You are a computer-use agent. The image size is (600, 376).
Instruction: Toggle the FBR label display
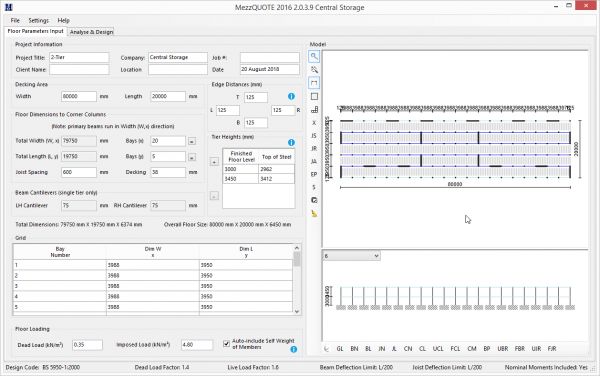tap(520, 349)
